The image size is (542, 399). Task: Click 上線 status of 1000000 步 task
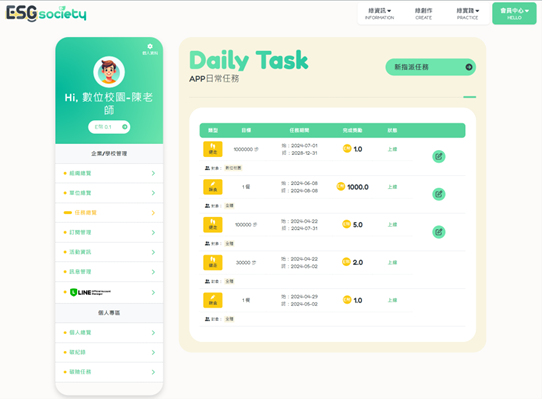392,149
